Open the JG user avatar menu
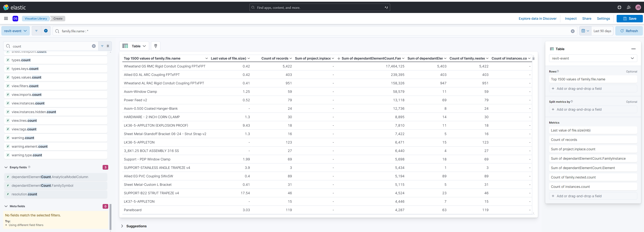The height and width of the screenshot is (232, 644). pyautogui.click(x=638, y=8)
